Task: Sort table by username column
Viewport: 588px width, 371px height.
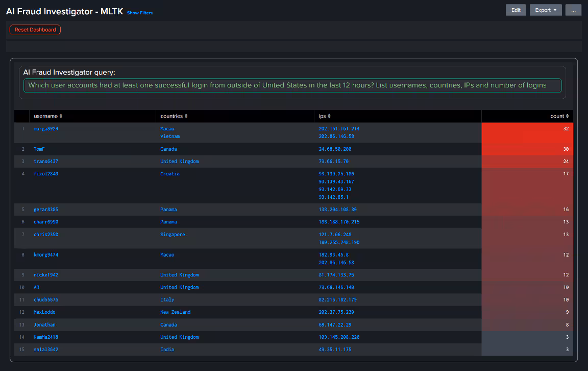Action: 48,116
